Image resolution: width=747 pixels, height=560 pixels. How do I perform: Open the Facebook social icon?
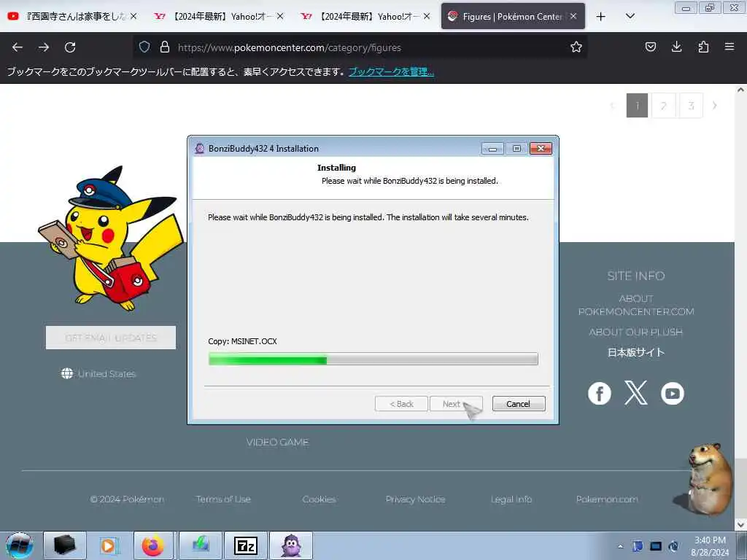(x=600, y=393)
